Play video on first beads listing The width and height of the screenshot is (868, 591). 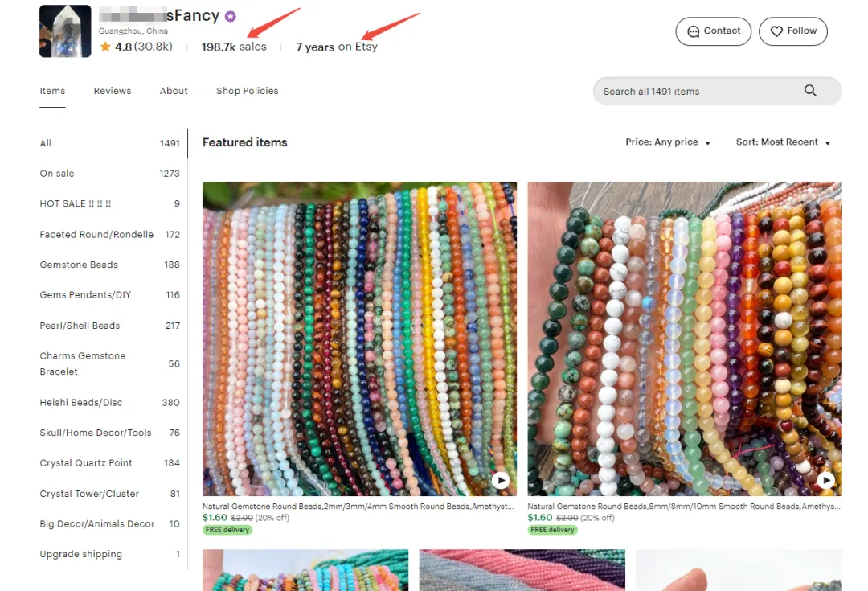501,480
